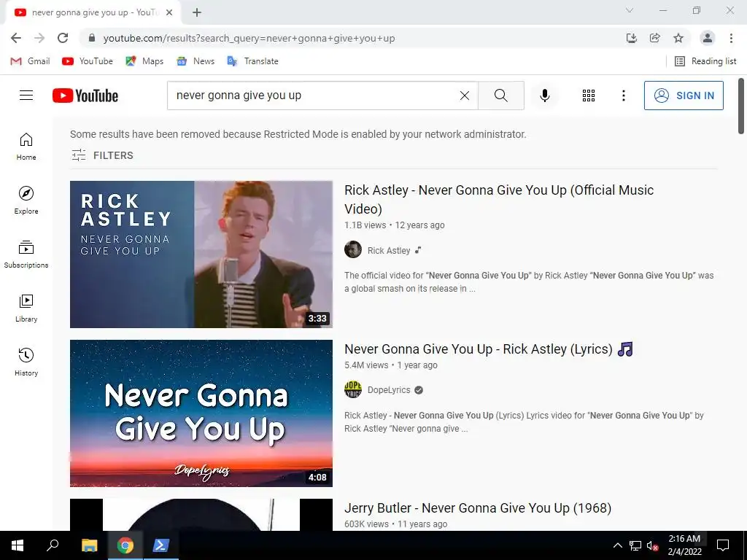Open the Translate bookmark
Viewport: 747px width, 560px height.
pyautogui.click(x=253, y=61)
